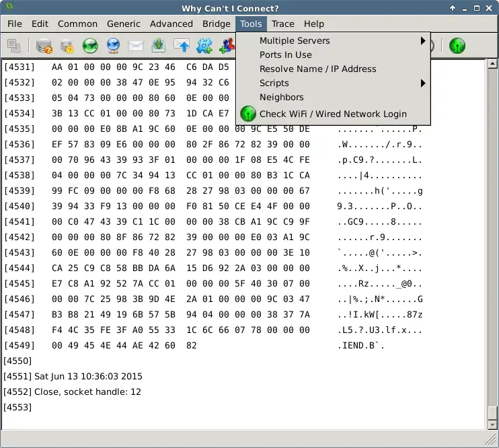Choose the Neighbors menu entry
This screenshot has width=499, height=448.
click(x=333, y=97)
